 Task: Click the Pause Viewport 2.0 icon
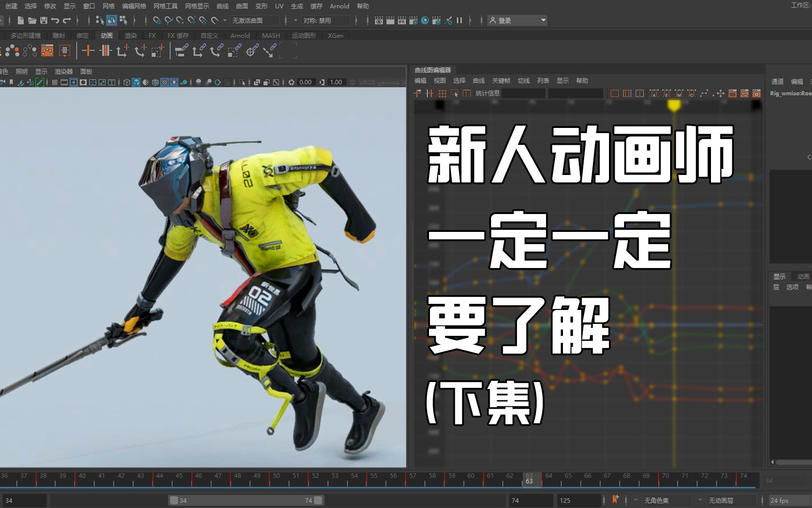point(459,20)
